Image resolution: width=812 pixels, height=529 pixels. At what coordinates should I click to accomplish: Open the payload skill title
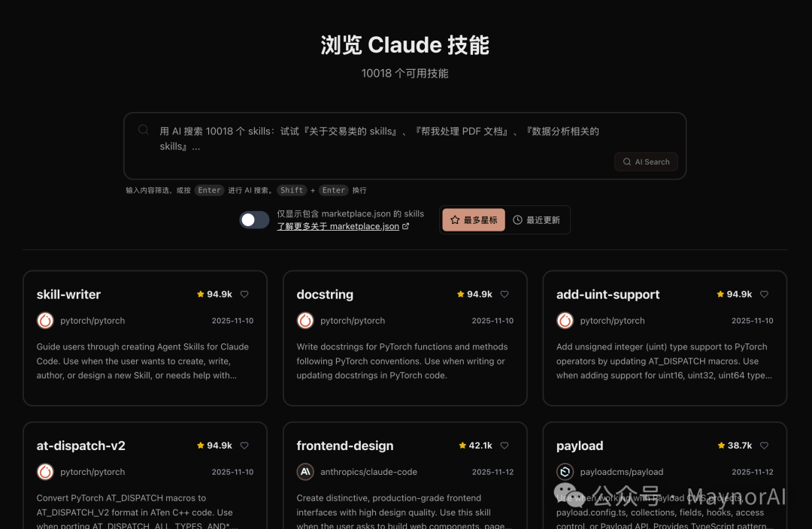pyautogui.click(x=580, y=446)
